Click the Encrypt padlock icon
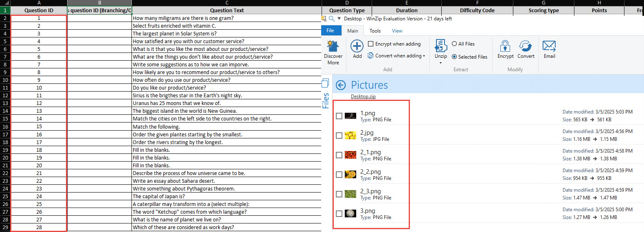The width and height of the screenshot is (644, 232). pos(505,46)
